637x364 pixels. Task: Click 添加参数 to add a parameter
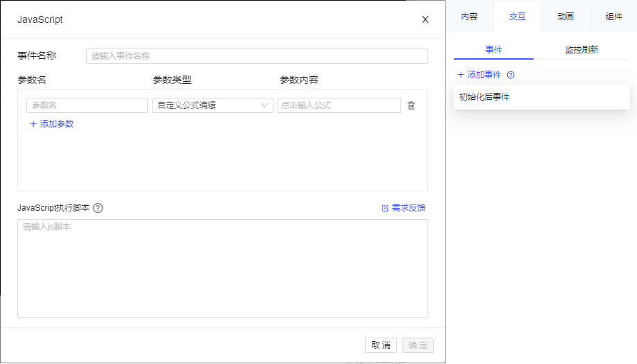[x=52, y=124]
